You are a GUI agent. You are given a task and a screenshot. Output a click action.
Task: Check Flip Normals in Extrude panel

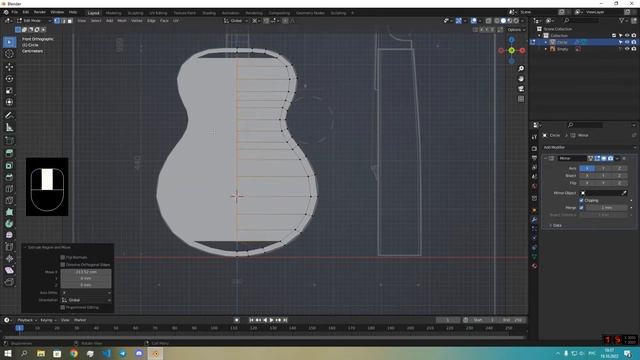pyautogui.click(x=63, y=258)
